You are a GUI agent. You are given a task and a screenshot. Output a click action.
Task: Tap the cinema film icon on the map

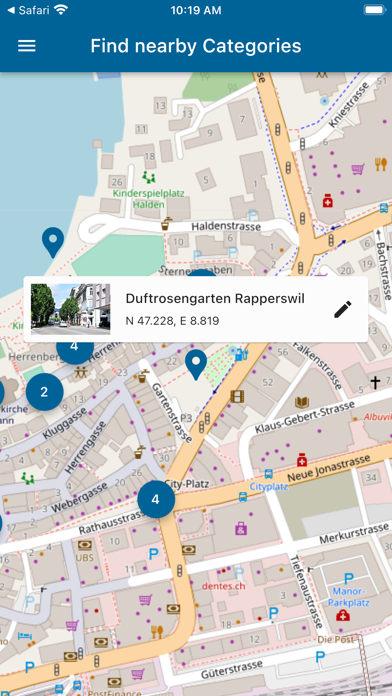[237, 396]
